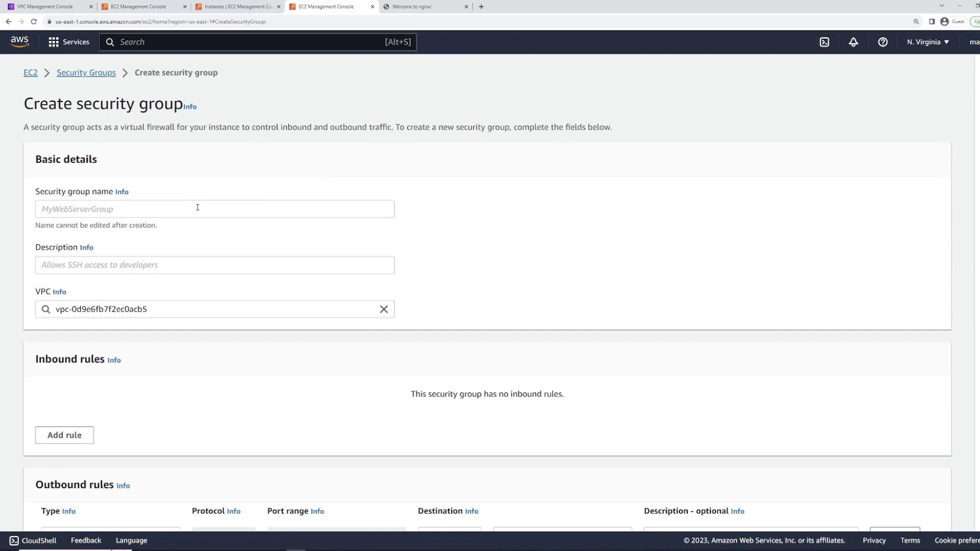Click the browser zoom magnifier icon
Image resolution: width=980 pixels, height=551 pixels.
916,21
